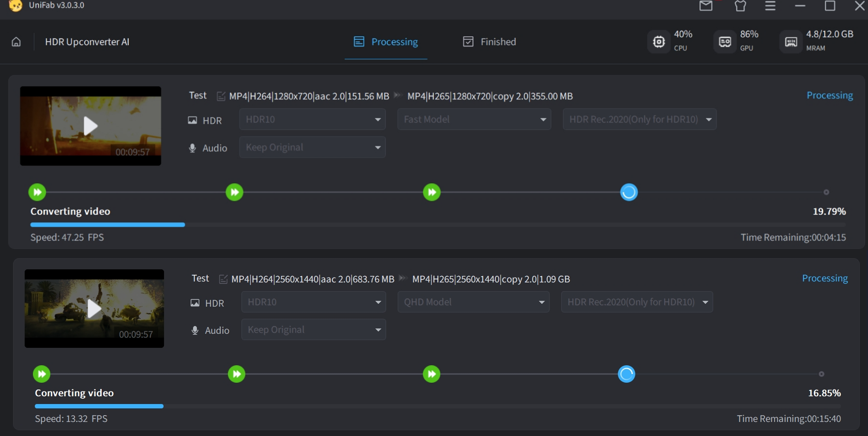The height and width of the screenshot is (436, 868).
Task: Click the Home icon
Action: [16, 42]
